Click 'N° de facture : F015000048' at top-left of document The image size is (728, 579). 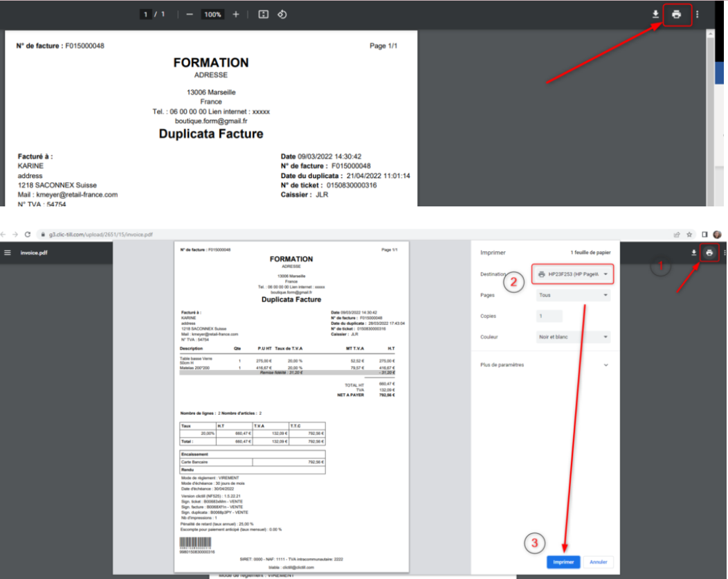point(60,46)
